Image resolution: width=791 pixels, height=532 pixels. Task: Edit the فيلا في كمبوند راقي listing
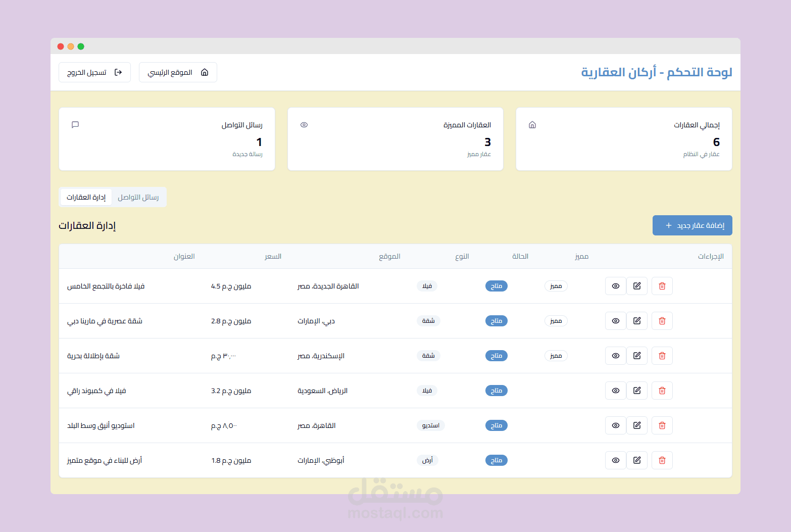637,391
